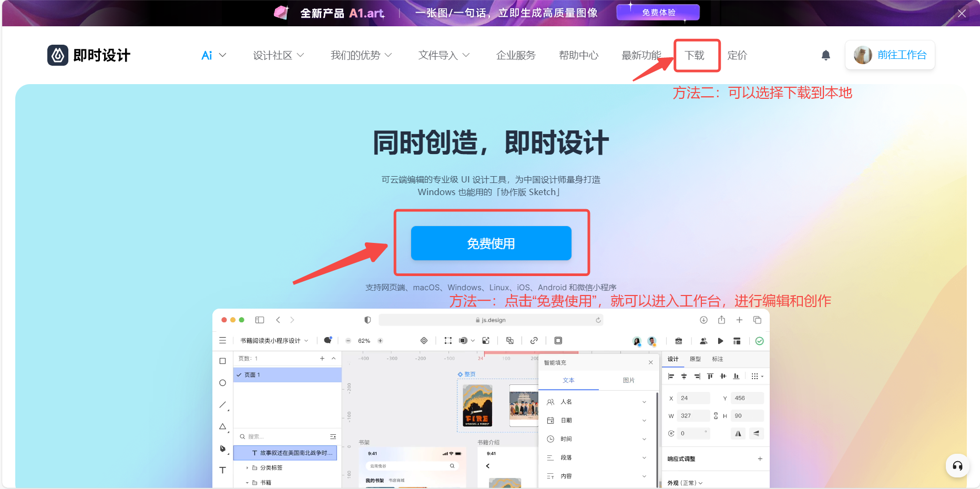
Task: Click the hamburger menu in editor preview
Action: (222, 341)
